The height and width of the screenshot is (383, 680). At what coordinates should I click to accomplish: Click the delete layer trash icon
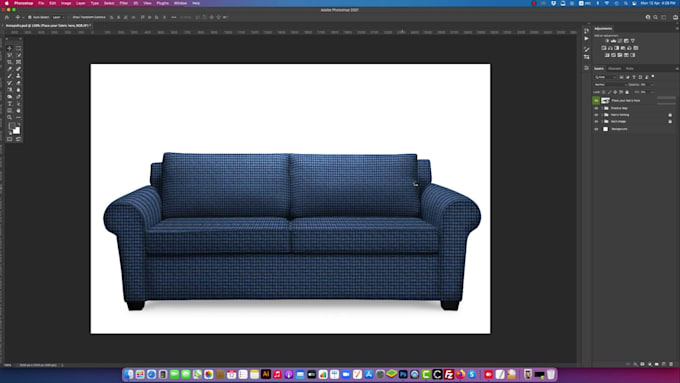point(671,364)
